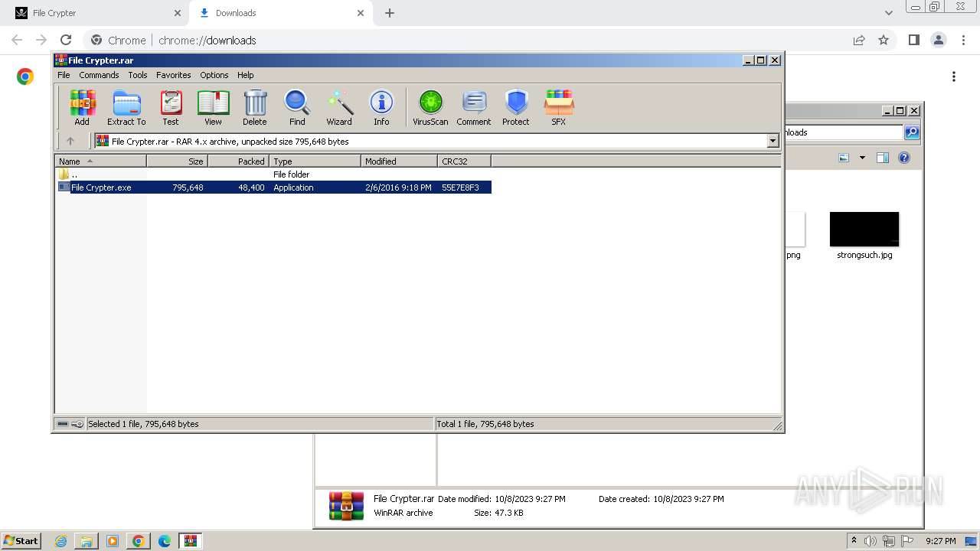
Task: Open Chrome three-dot menu
Action: [962, 40]
